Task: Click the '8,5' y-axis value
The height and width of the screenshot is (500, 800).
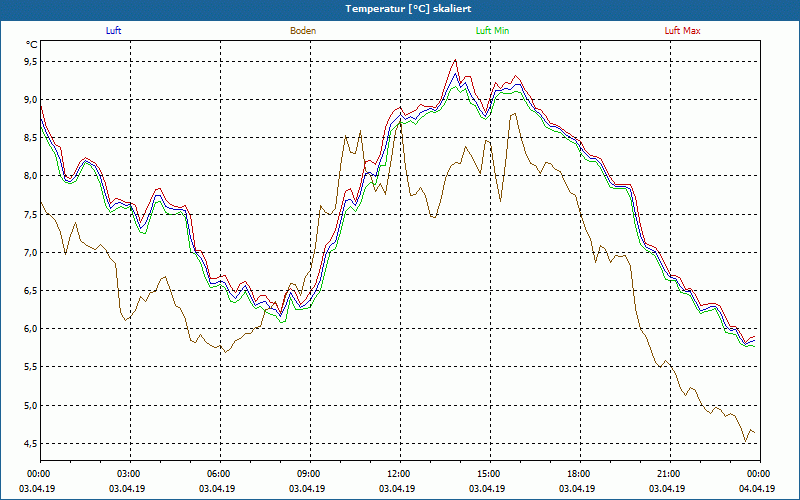Action: 31,138
